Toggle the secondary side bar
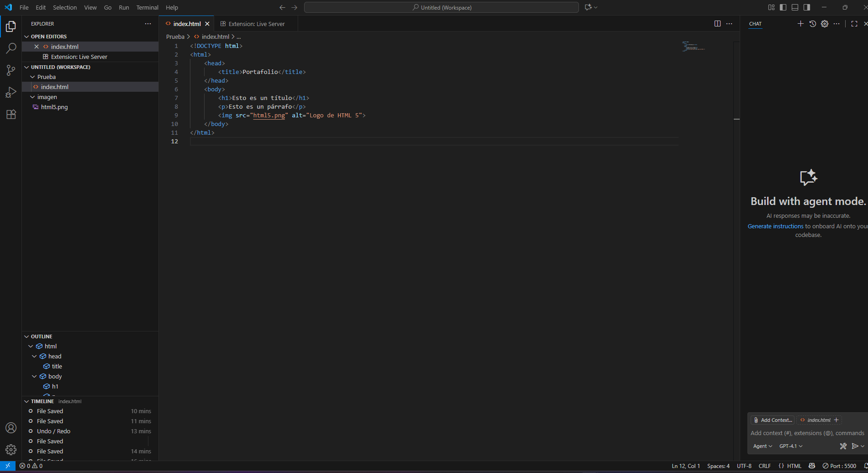 [x=807, y=7]
